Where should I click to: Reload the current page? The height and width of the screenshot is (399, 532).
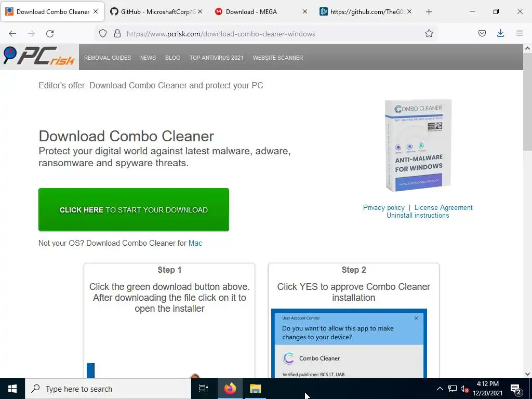click(x=50, y=34)
